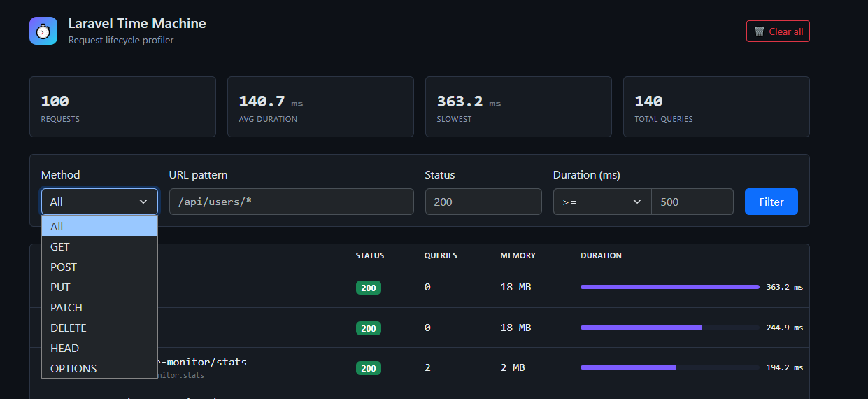The width and height of the screenshot is (868, 399).
Task: Click the 200 status badge in 194.2 ms row
Action: (x=369, y=368)
